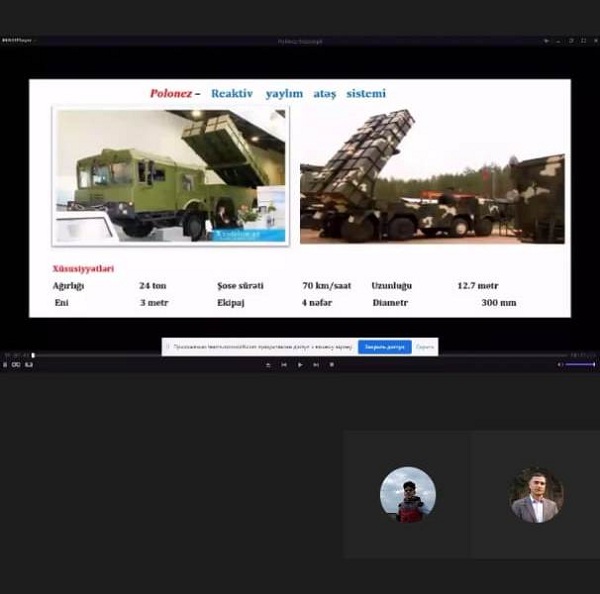Click the camouflage launcher truck photo
This screenshot has height=594, width=600.
[x=432, y=176]
